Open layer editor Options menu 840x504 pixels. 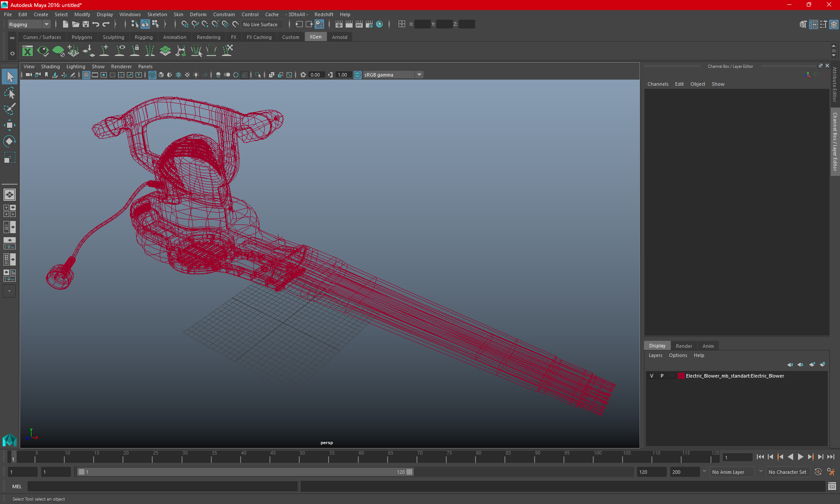(x=678, y=355)
